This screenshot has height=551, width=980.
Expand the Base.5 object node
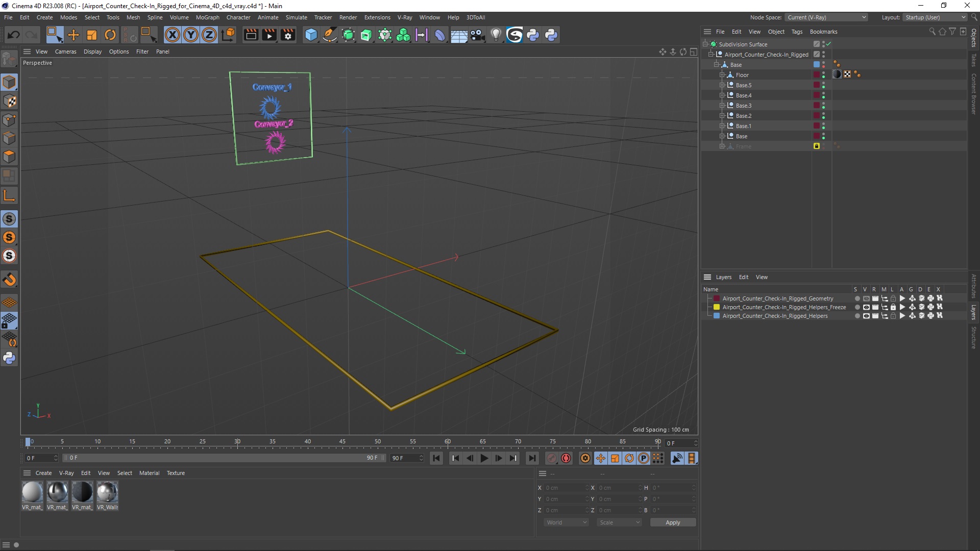click(722, 85)
